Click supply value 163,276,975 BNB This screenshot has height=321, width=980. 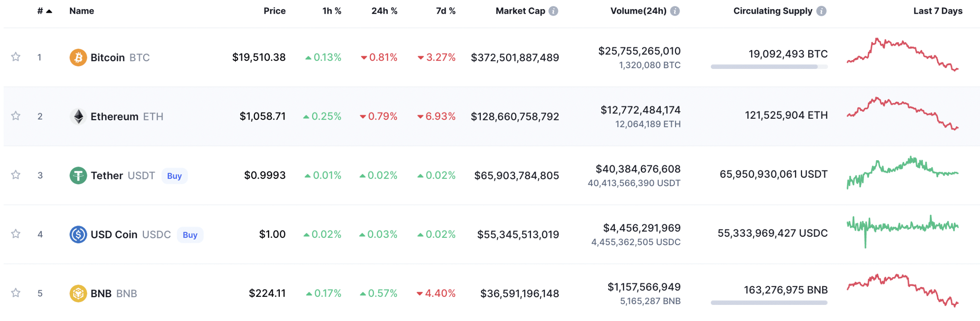point(786,290)
